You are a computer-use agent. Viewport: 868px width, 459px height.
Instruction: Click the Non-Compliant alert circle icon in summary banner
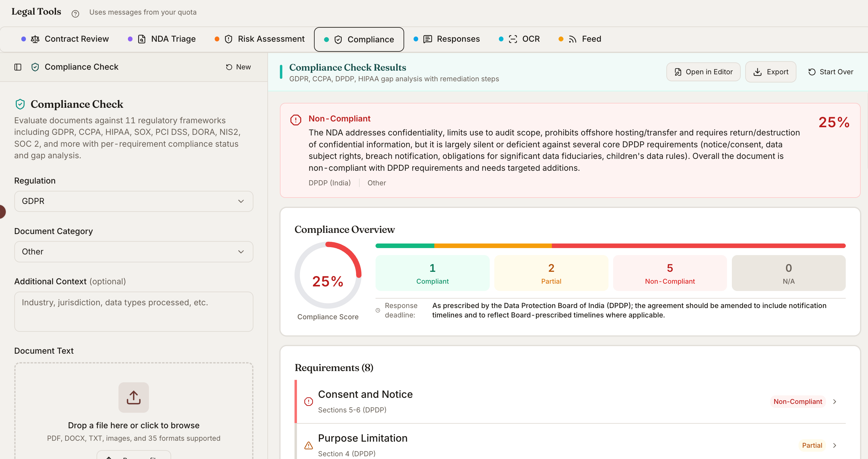pyautogui.click(x=295, y=120)
